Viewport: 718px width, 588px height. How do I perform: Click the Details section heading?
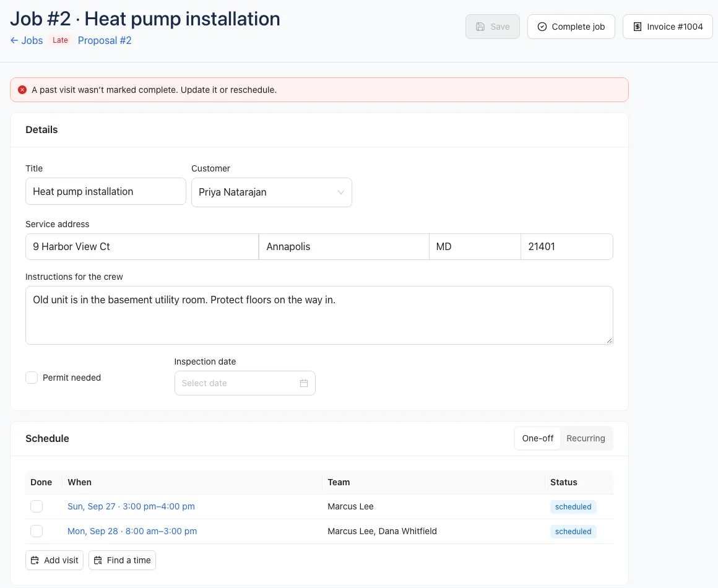pyautogui.click(x=41, y=129)
